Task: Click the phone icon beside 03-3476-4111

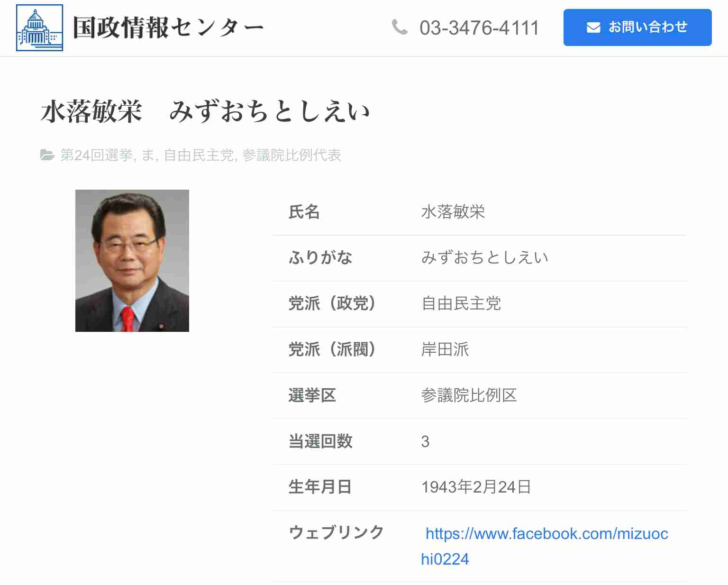Action: (400, 27)
